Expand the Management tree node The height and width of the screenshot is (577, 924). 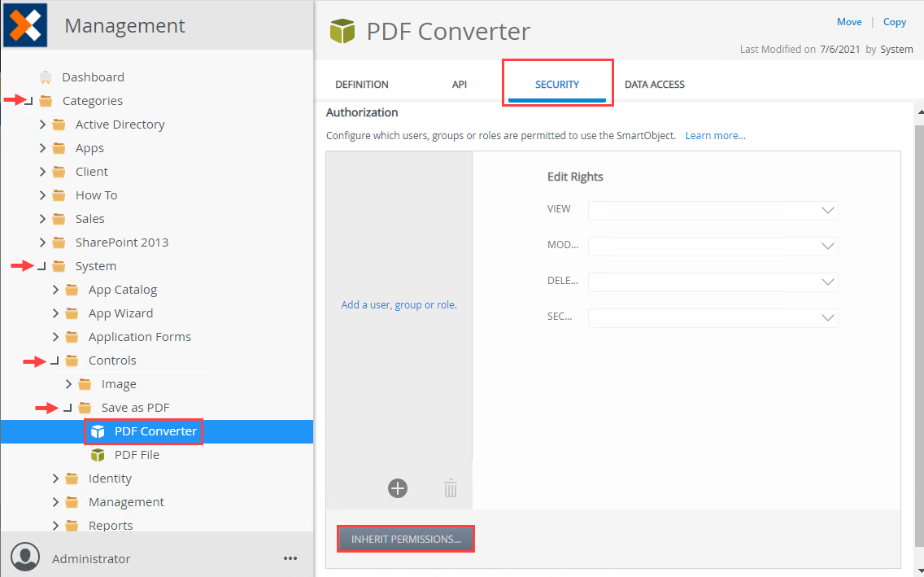point(54,501)
